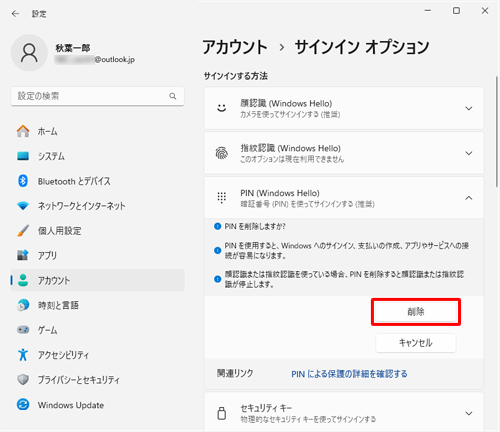
Task: Open プライバシーとセキュリティ page
Action: tap(97, 380)
